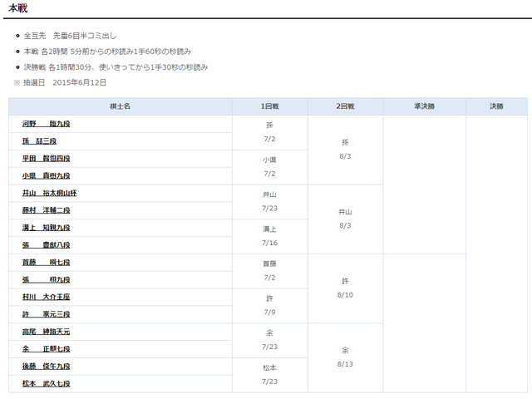
Task: Click the 決勝戦 各1時間30分 rule line
Action: pyautogui.click(x=116, y=67)
